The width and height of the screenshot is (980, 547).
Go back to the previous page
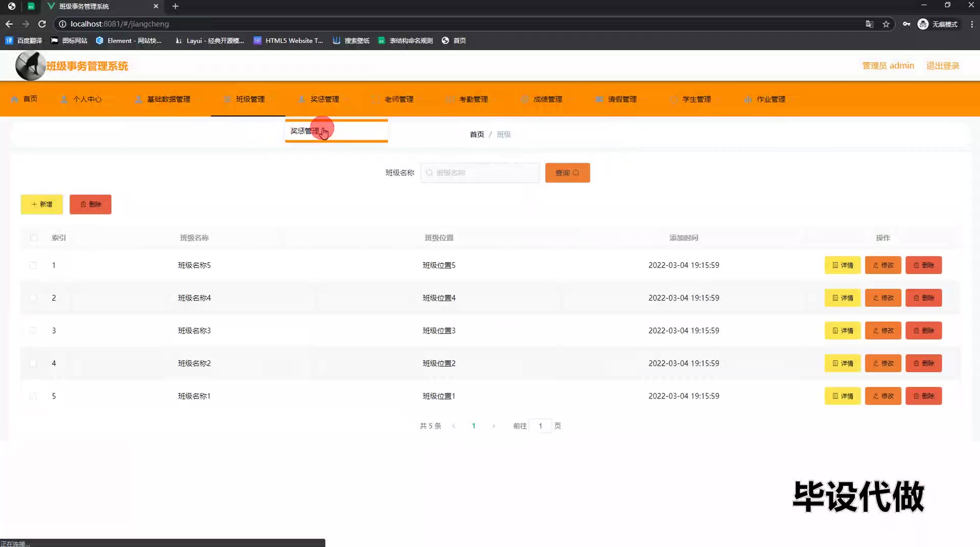9,24
